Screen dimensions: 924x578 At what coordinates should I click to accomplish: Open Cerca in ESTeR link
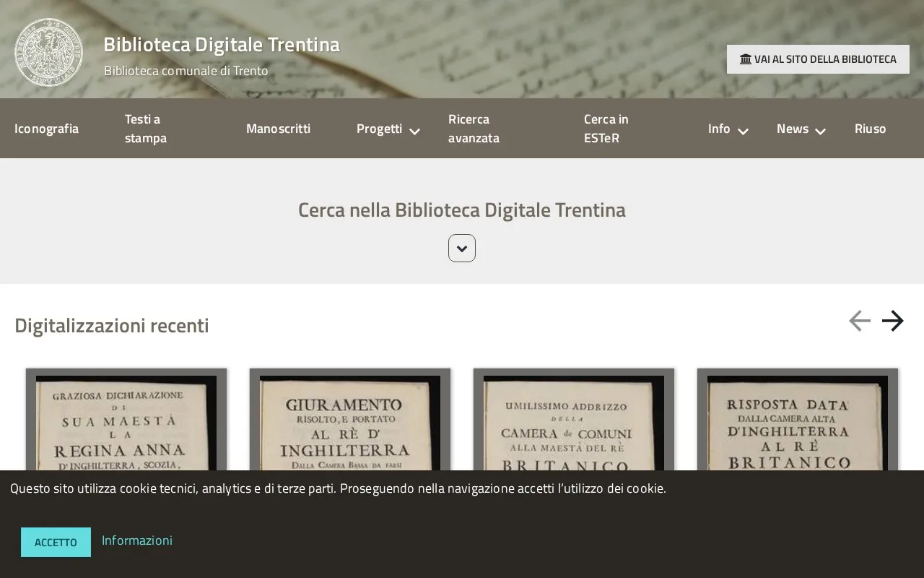(606, 129)
